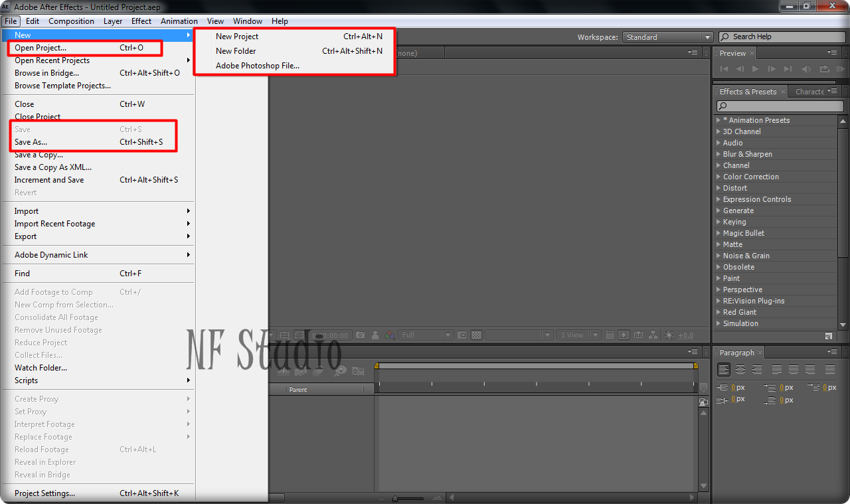
Task: Click the Search Help input field
Action: click(x=781, y=37)
